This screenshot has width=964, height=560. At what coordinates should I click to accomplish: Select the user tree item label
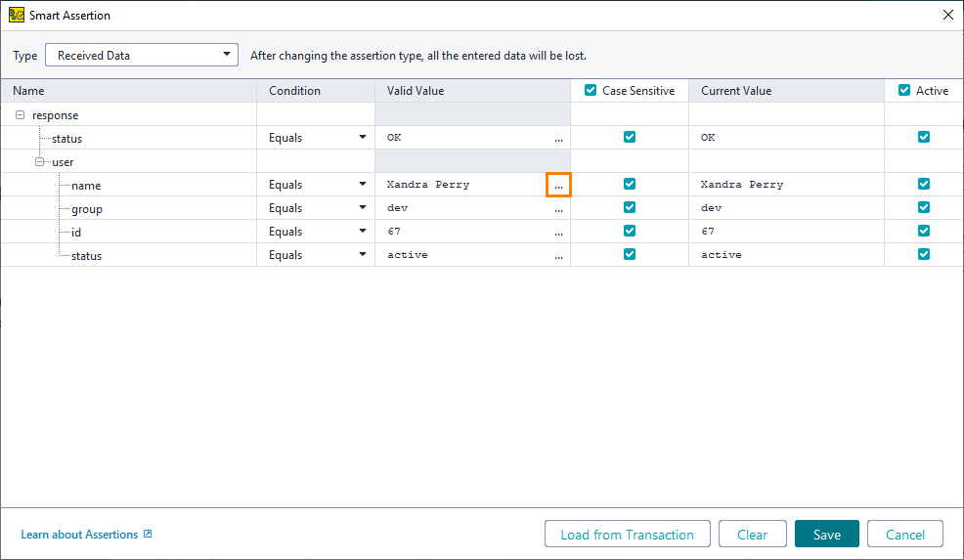[x=63, y=162]
